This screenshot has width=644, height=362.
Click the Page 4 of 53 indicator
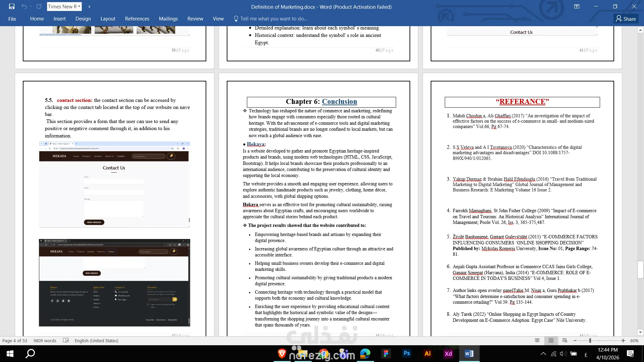coord(15,341)
